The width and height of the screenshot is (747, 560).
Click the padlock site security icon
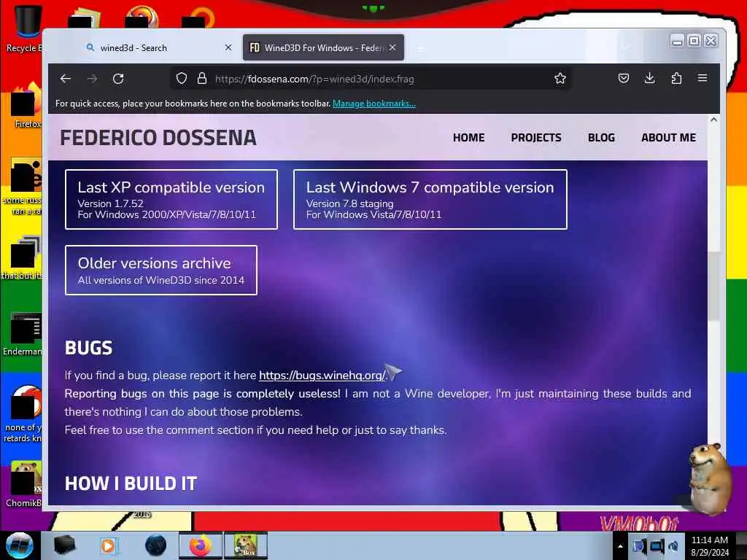point(202,79)
